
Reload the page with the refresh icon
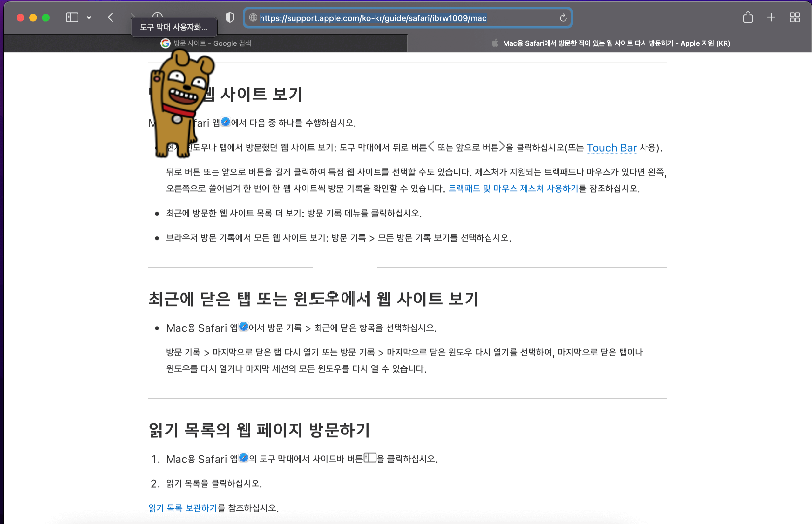pyautogui.click(x=563, y=18)
